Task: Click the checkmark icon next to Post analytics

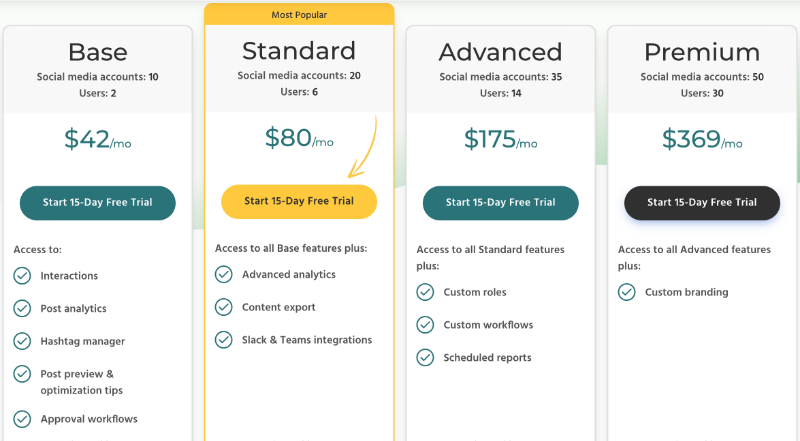Action: click(22, 308)
